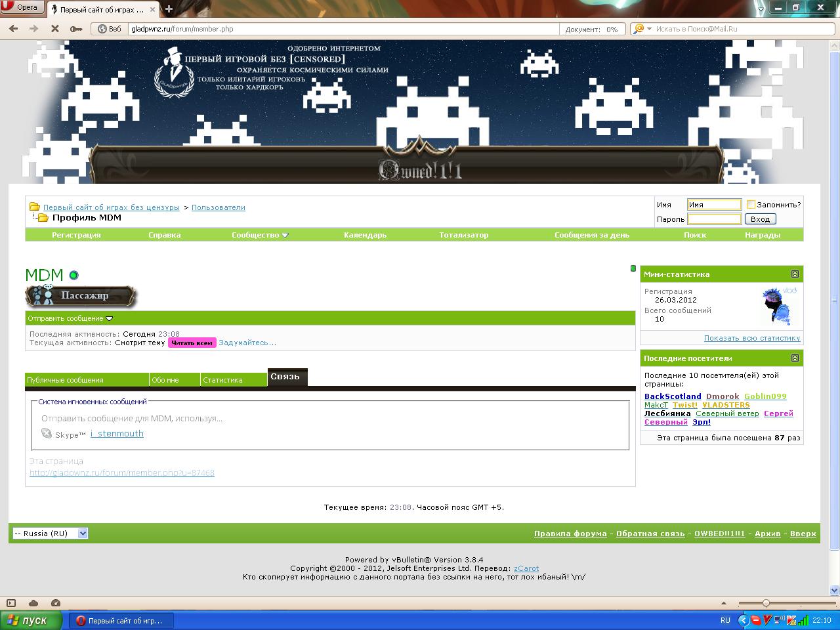Collapse the Мини-статистика panel

(795, 274)
